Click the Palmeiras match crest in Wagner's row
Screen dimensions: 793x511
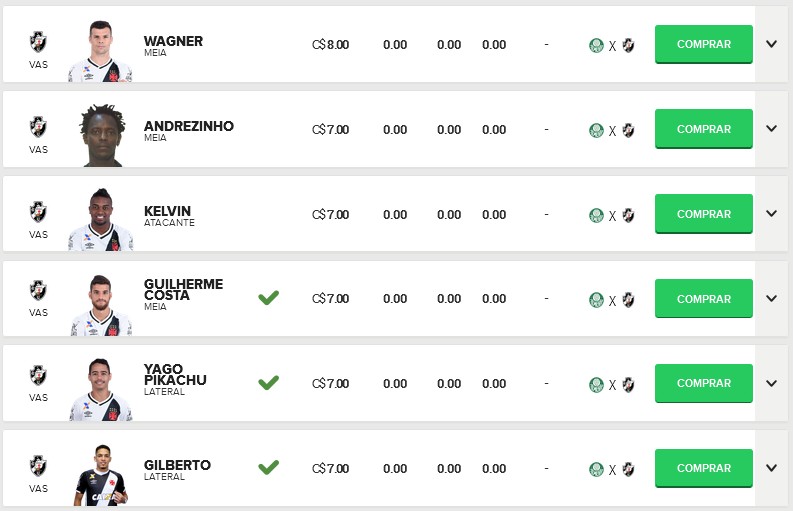[597, 45]
